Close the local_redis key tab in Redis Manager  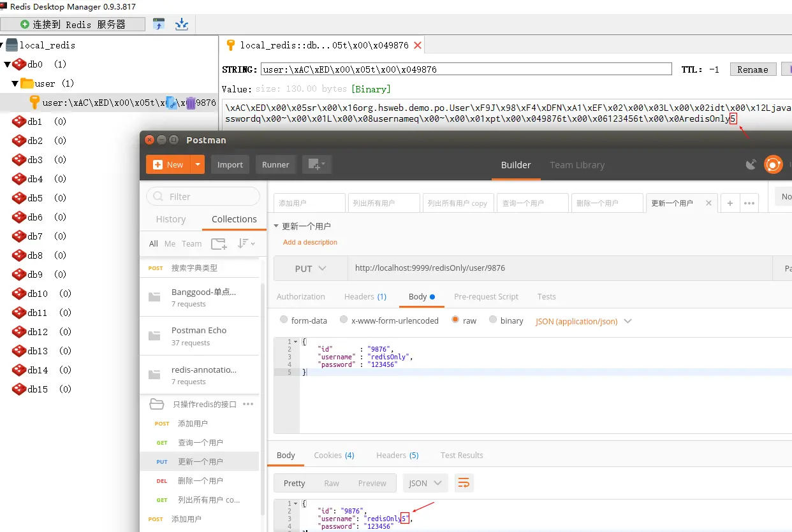(x=418, y=45)
